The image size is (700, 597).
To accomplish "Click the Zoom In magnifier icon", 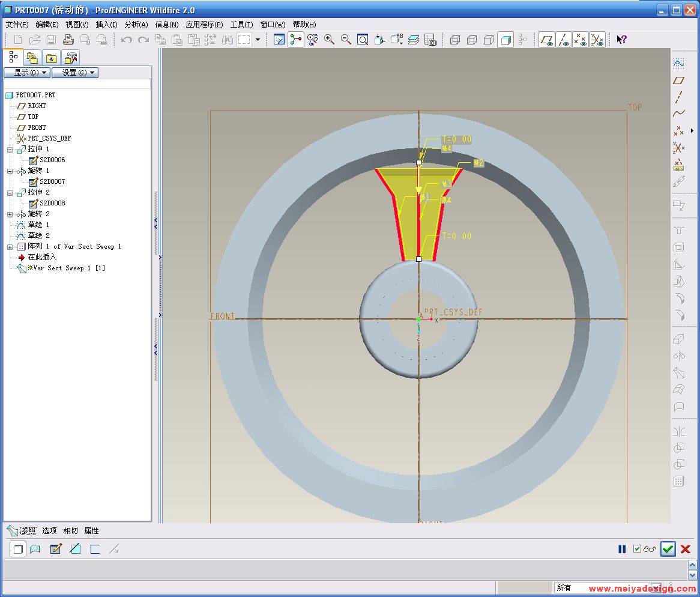I will 329,40.
